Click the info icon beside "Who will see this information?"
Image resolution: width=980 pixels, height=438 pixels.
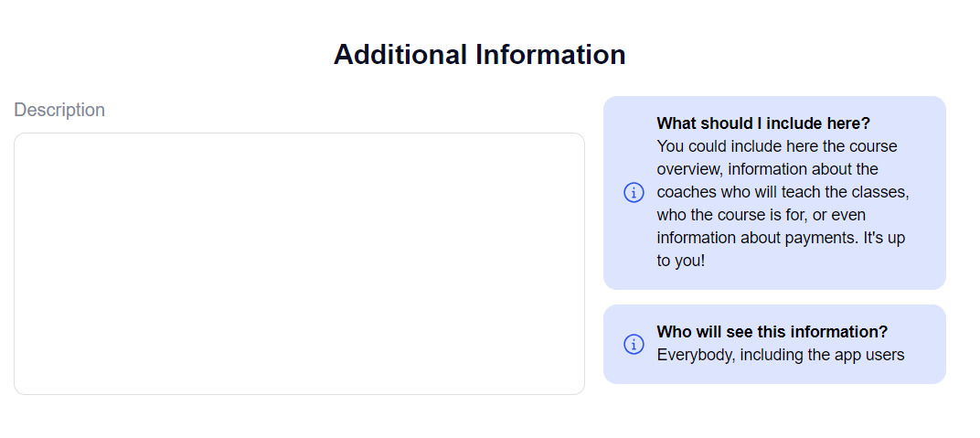634,344
